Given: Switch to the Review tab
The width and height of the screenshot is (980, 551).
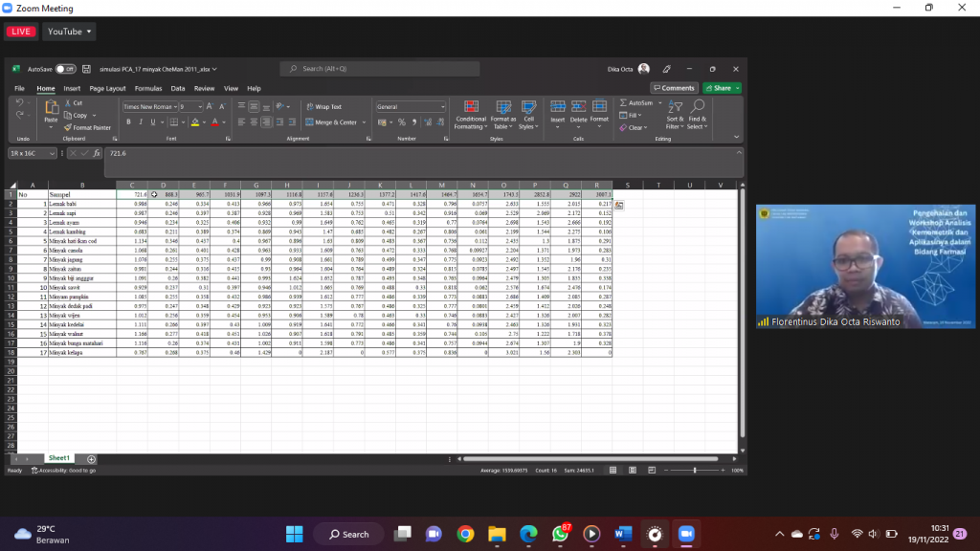Looking at the screenshot, I should 205,89.
